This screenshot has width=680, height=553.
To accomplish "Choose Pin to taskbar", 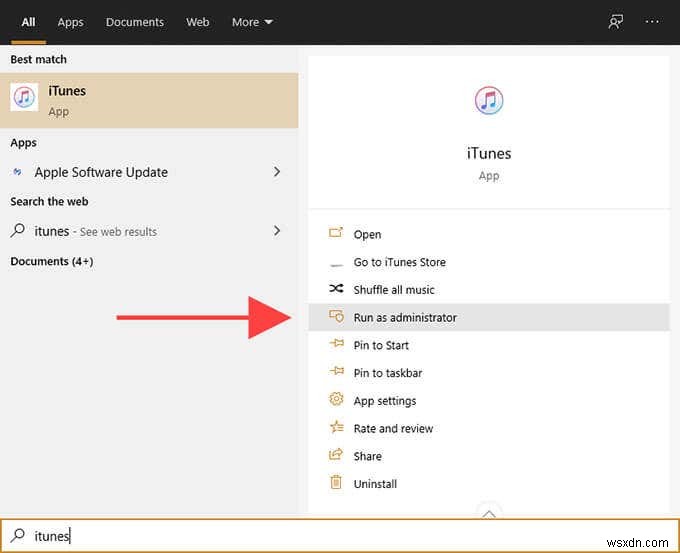I will [388, 373].
